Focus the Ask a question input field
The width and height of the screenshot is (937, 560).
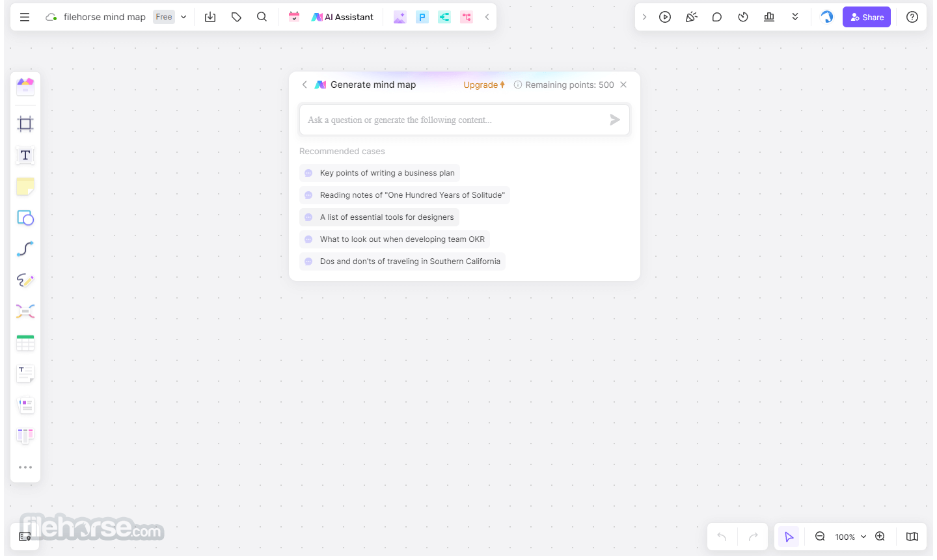coord(465,120)
